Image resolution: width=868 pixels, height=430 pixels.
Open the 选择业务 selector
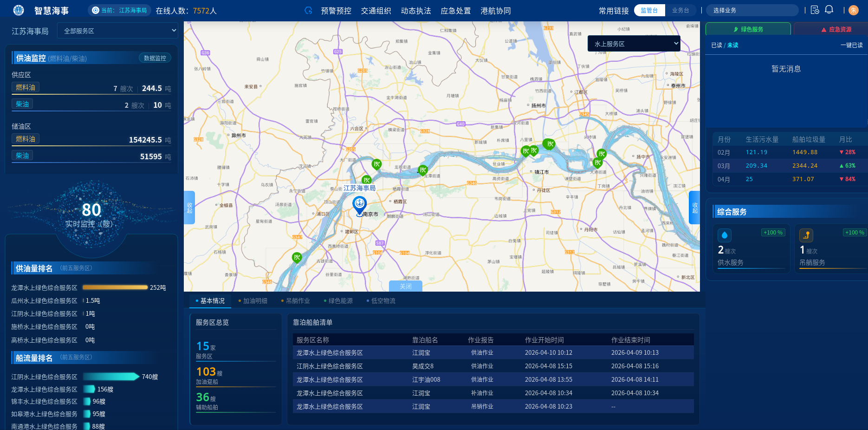tap(752, 10)
